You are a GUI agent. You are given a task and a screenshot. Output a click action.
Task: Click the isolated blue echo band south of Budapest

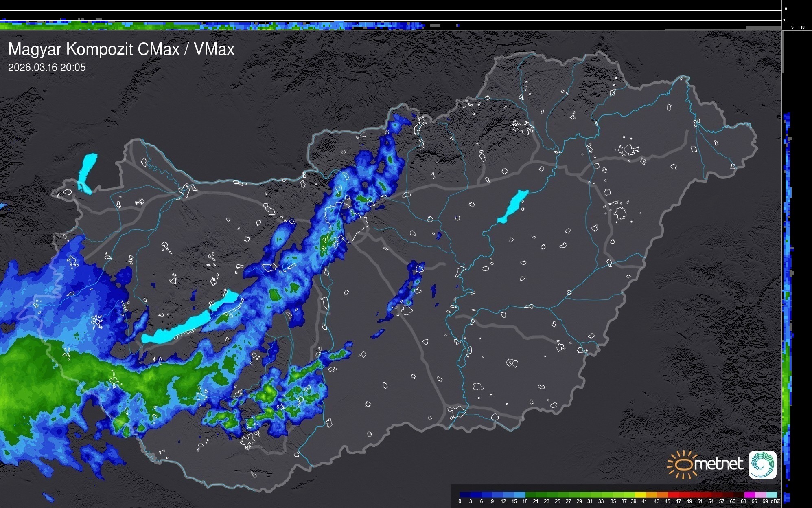click(405, 291)
